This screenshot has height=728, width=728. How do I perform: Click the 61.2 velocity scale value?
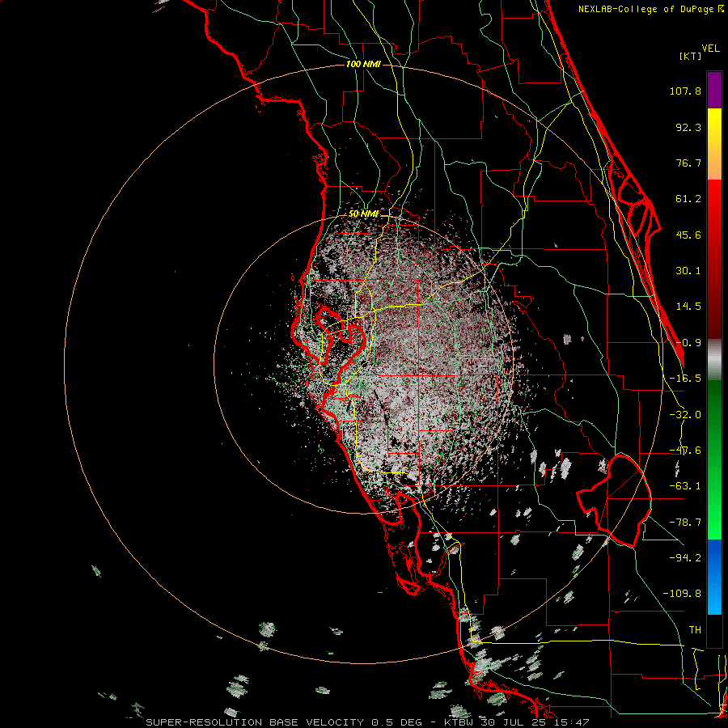click(x=688, y=199)
